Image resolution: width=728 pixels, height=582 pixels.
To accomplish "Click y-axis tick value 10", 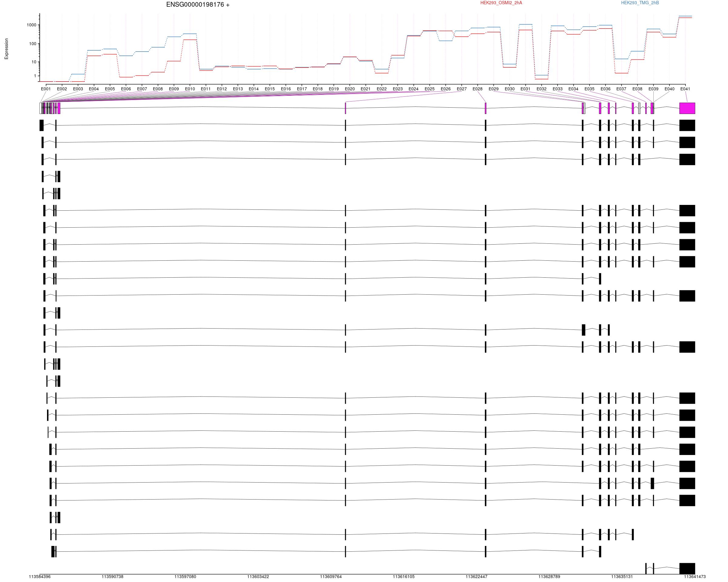I will (34, 62).
